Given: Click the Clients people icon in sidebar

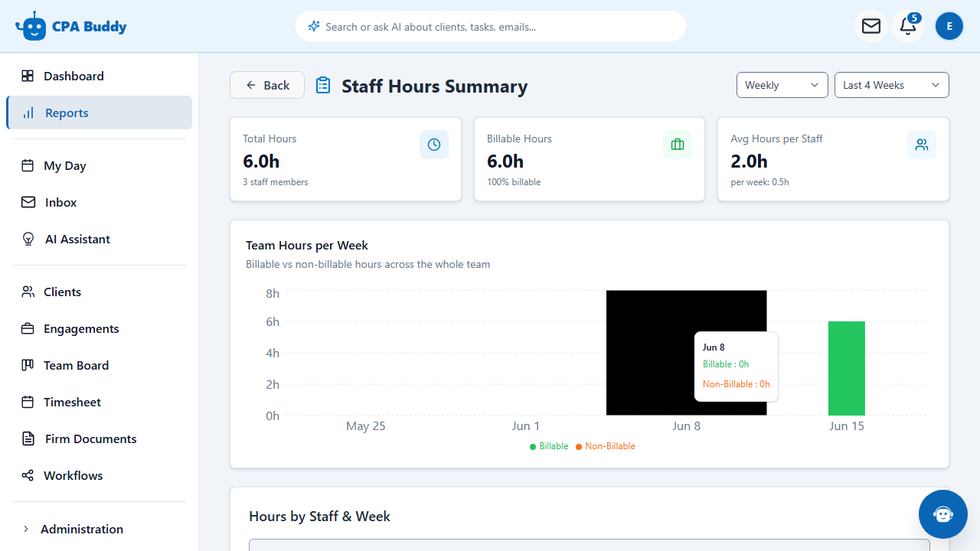Looking at the screenshot, I should (x=28, y=292).
